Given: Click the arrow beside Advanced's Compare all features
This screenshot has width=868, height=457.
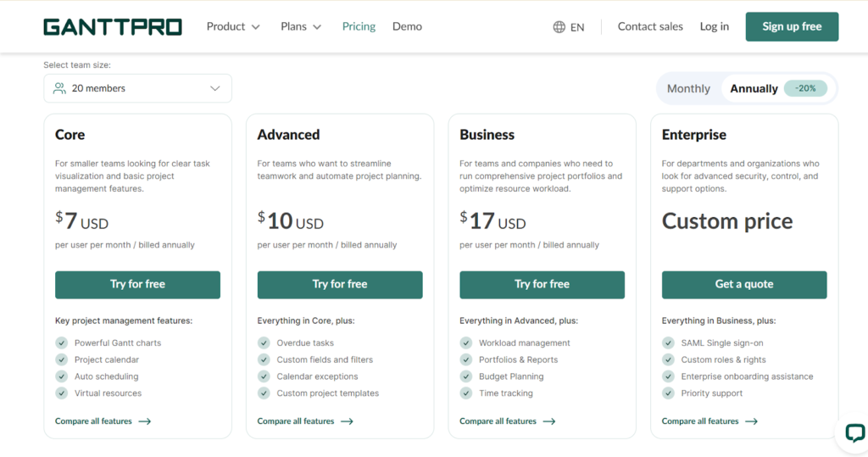Looking at the screenshot, I should [347, 421].
